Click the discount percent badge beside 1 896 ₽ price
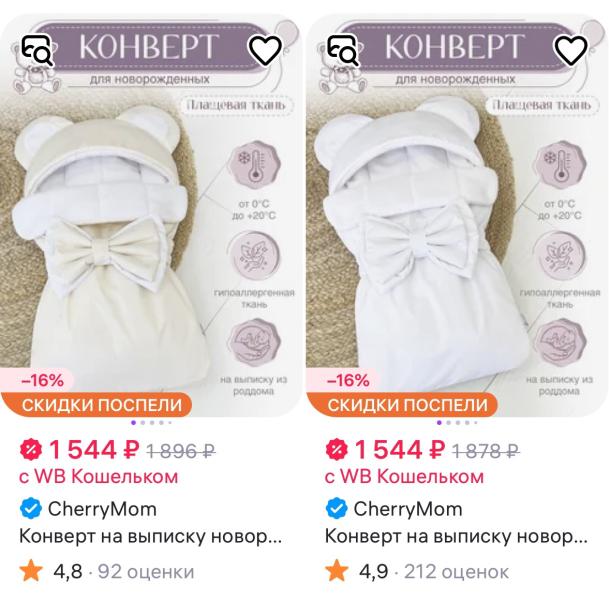 point(31,450)
